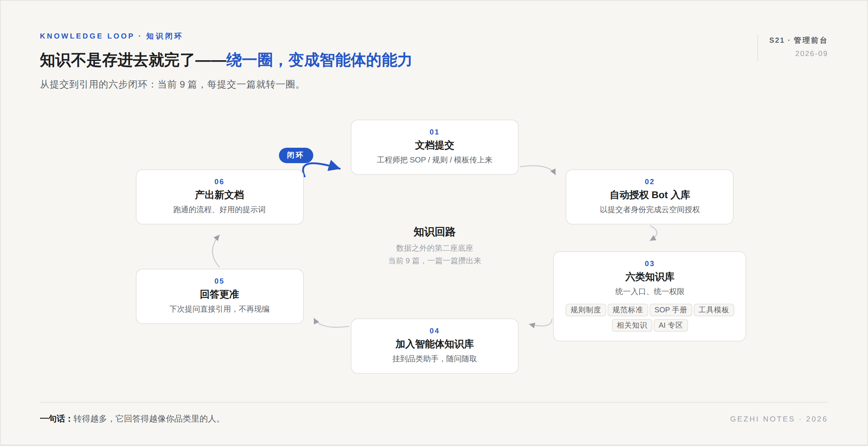
Task: Click the blue 闭环 badge
Action: coord(296,155)
